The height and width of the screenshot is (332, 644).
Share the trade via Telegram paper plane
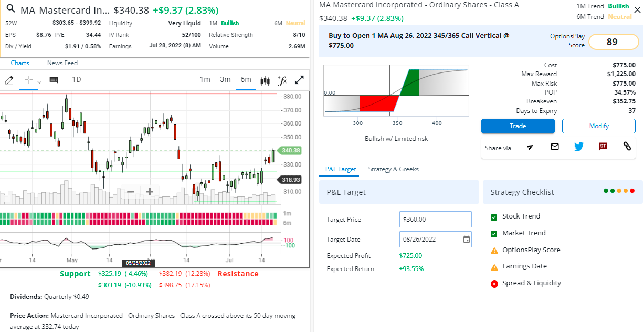click(x=530, y=147)
